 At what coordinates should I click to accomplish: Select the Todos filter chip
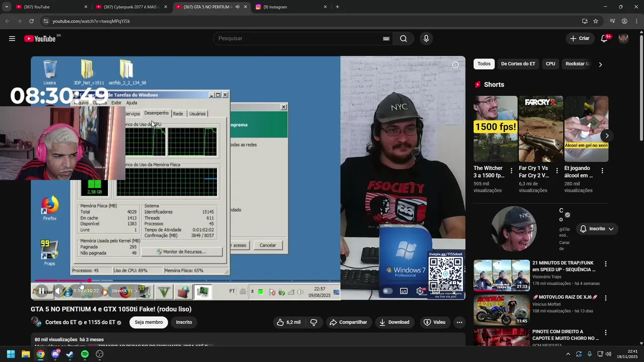[484, 64]
